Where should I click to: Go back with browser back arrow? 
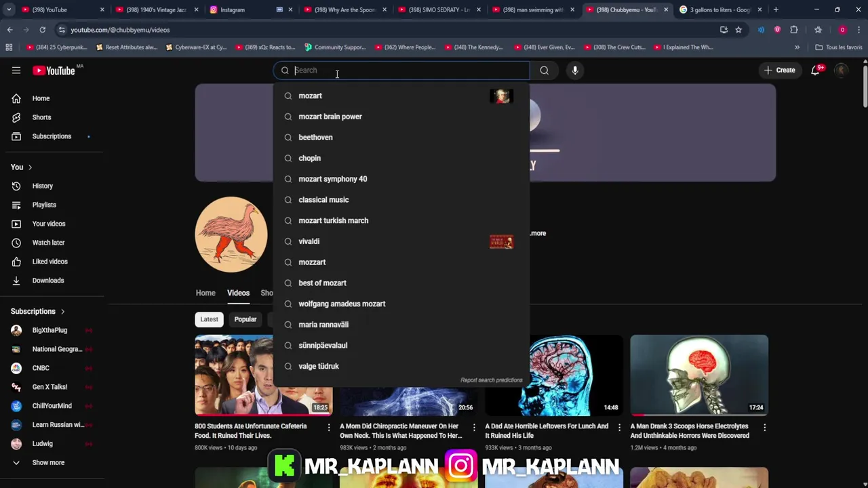10,30
